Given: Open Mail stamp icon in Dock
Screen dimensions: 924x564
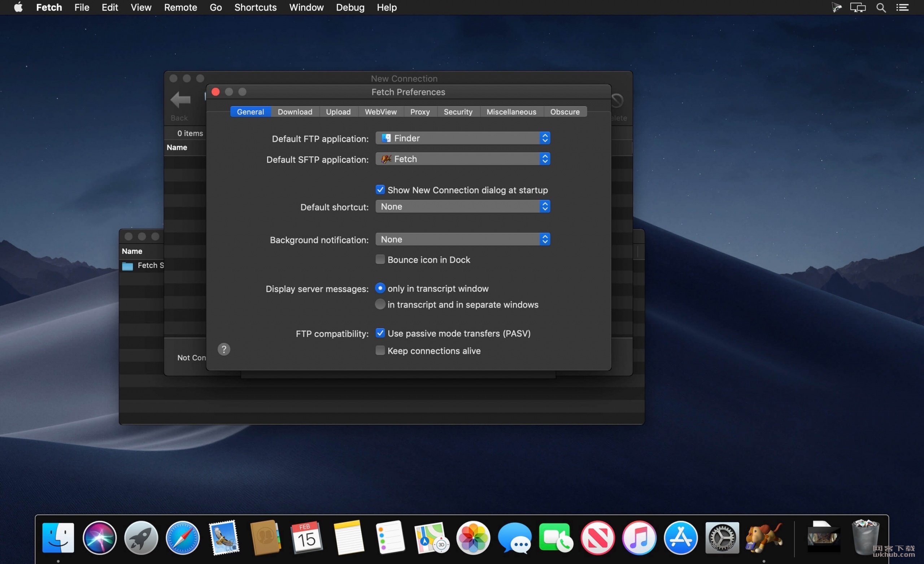Looking at the screenshot, I should [224, 538].
